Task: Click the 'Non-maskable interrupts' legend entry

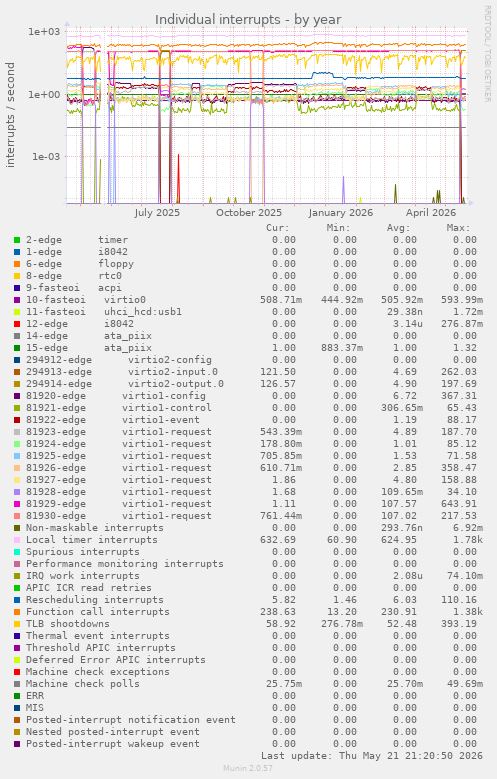Action: [x=95, y=528]
